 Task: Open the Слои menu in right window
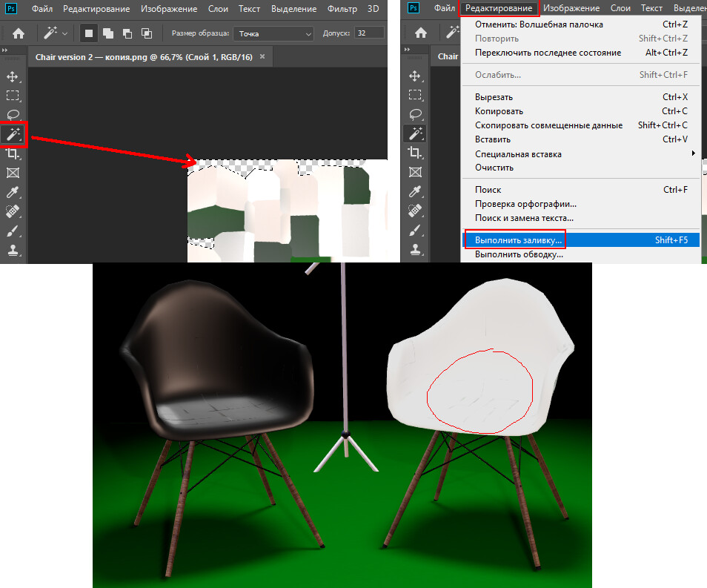620,8
